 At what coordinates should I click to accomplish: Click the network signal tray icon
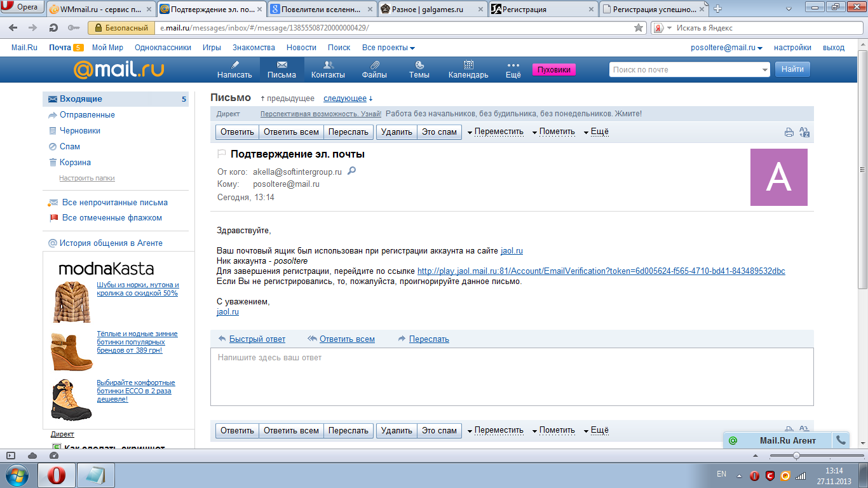coord(801,475)
